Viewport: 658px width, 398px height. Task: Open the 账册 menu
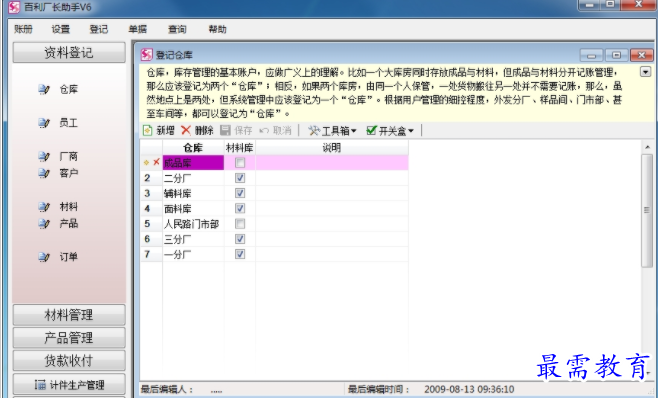point(23,29)
